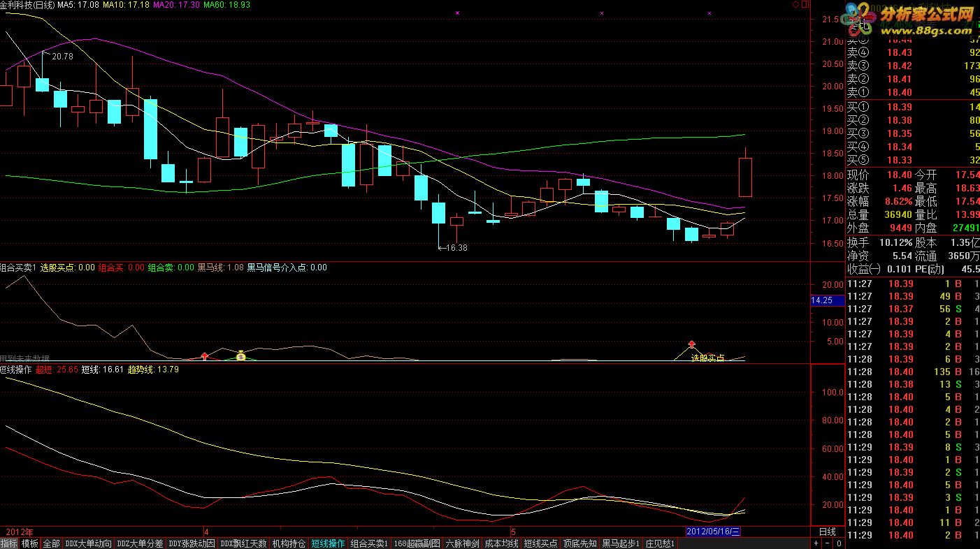
Task: Open the DDZ大单分差 indicator tab
Action: tap(140, 543)
